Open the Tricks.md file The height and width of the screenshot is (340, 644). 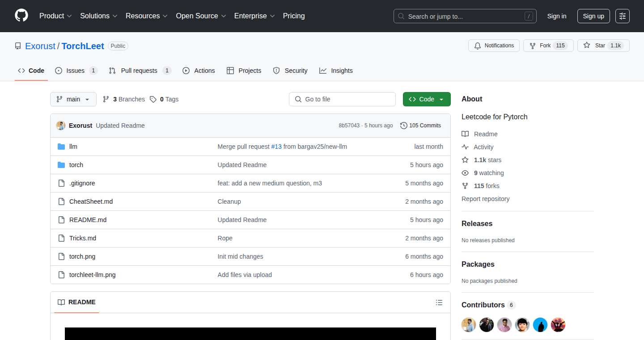tap(83, 238)
